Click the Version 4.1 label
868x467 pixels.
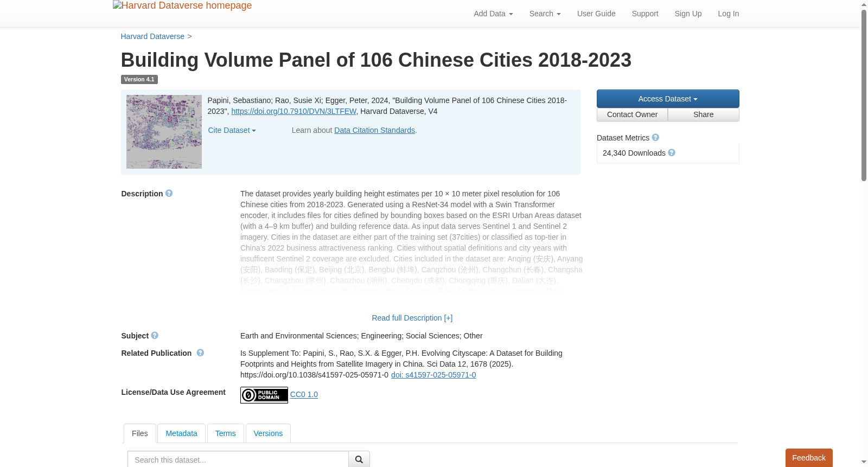click(x=139, y=79)
